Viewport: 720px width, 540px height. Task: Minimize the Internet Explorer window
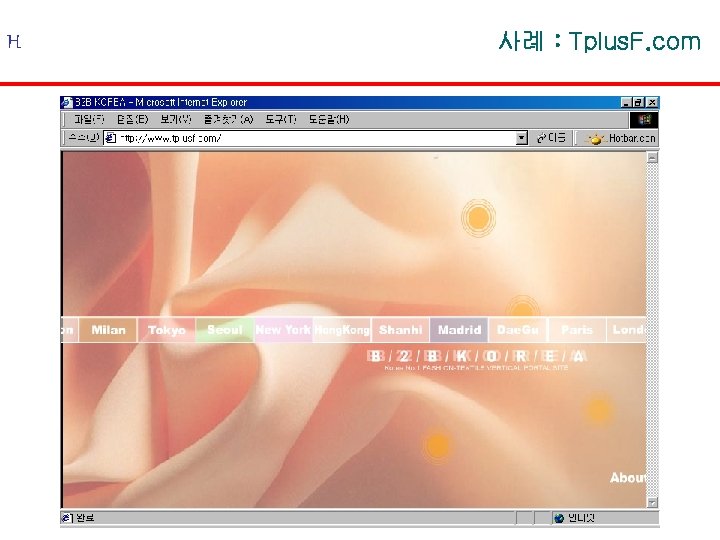coord(626,102)
